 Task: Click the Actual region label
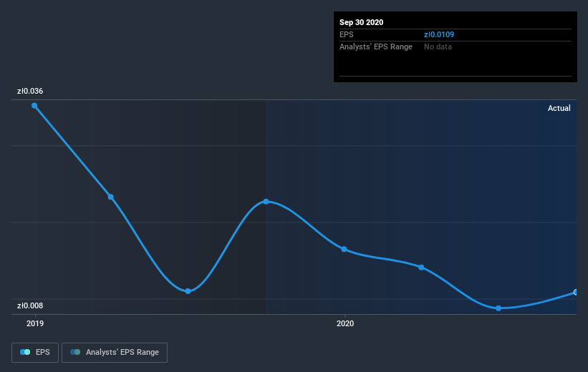[x=559, y=108]
